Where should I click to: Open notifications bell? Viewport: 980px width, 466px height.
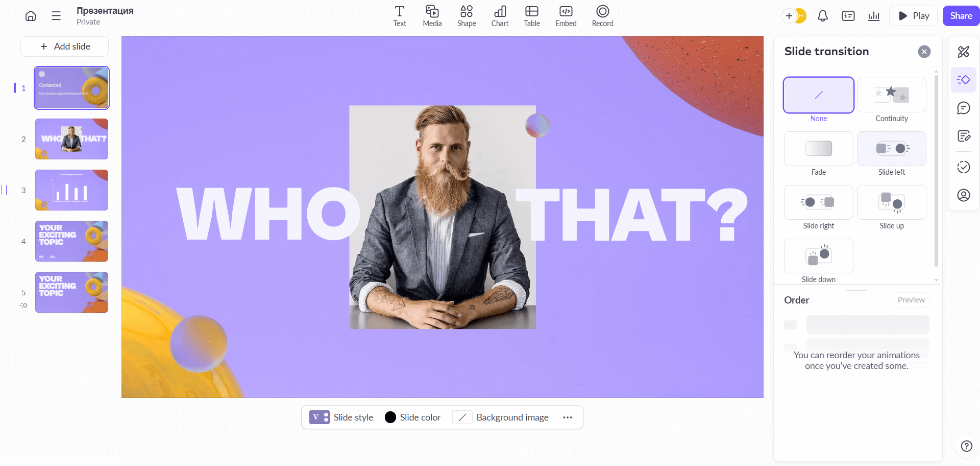tap(823, 16)
